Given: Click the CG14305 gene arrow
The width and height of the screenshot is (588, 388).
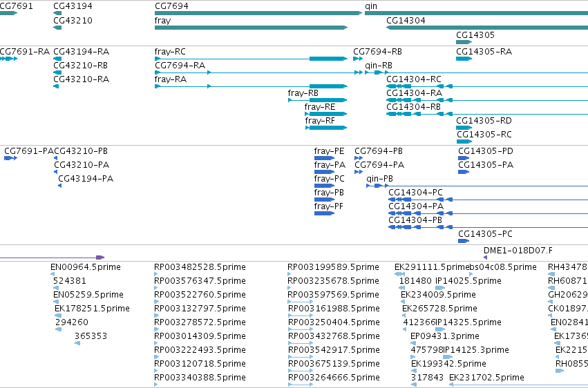Looking at the screenshot, I should pyautogui.click(x=464, y=42).
